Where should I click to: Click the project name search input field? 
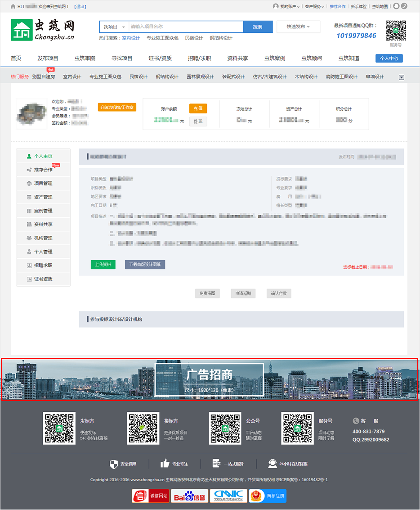(185, 27)
